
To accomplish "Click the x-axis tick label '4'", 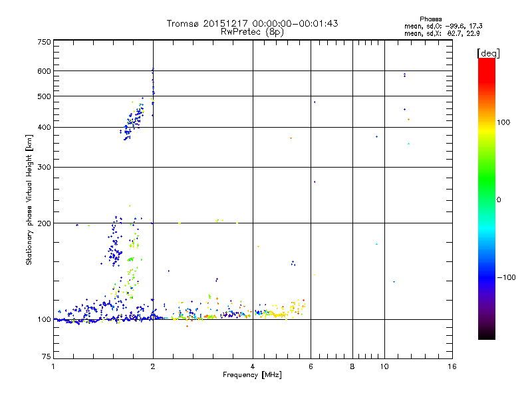I will 253,366.
